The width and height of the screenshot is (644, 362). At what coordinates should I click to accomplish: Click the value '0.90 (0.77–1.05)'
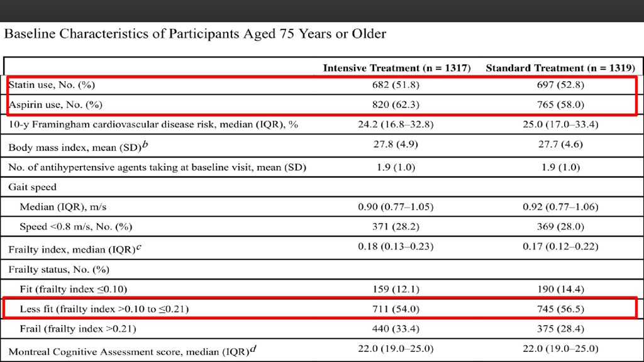tap(396, 206)
